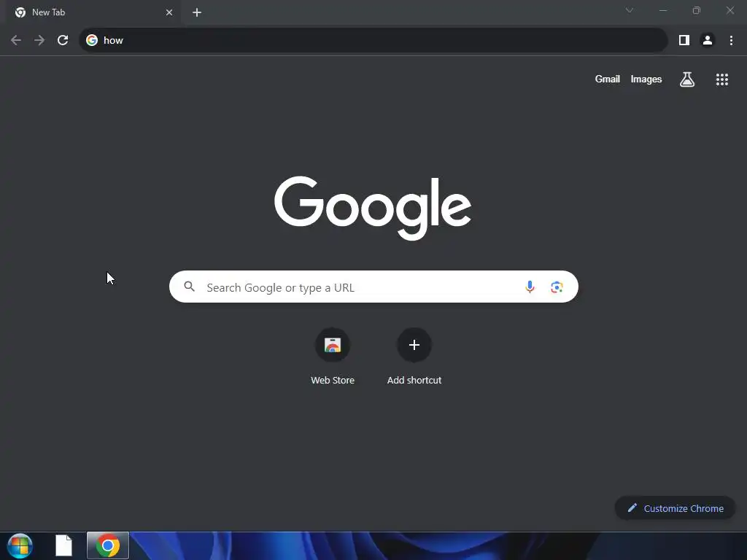Click the magnifier icon in search box
747x560 pixels.
coord(190,287)
